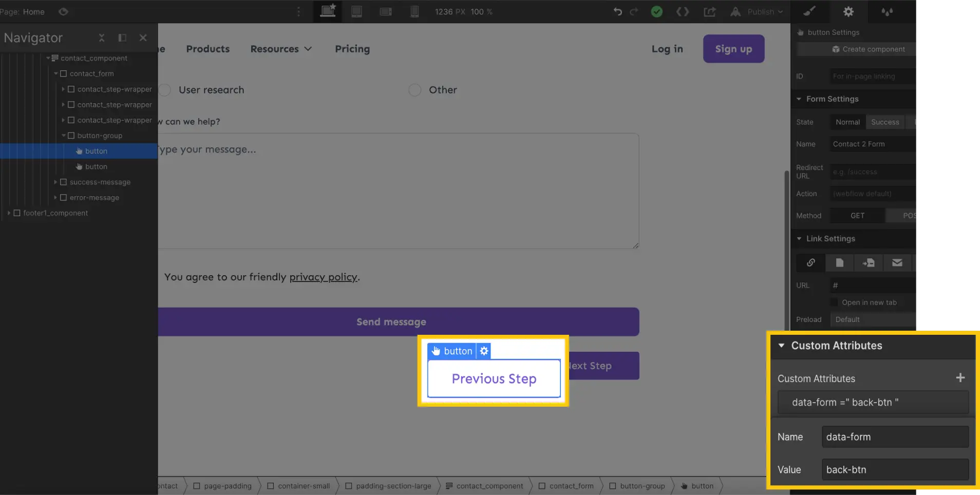Open the code export view
Viewport: 980px width, 495px height.
pyautogui.click(x=684, y=11)
